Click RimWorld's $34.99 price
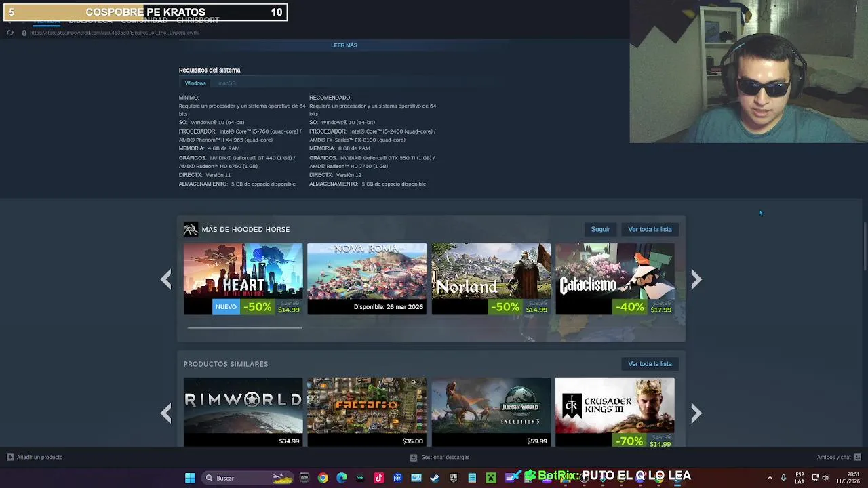Image resolution: width=868 pixels, height=488 pixels. pos(289,441)
